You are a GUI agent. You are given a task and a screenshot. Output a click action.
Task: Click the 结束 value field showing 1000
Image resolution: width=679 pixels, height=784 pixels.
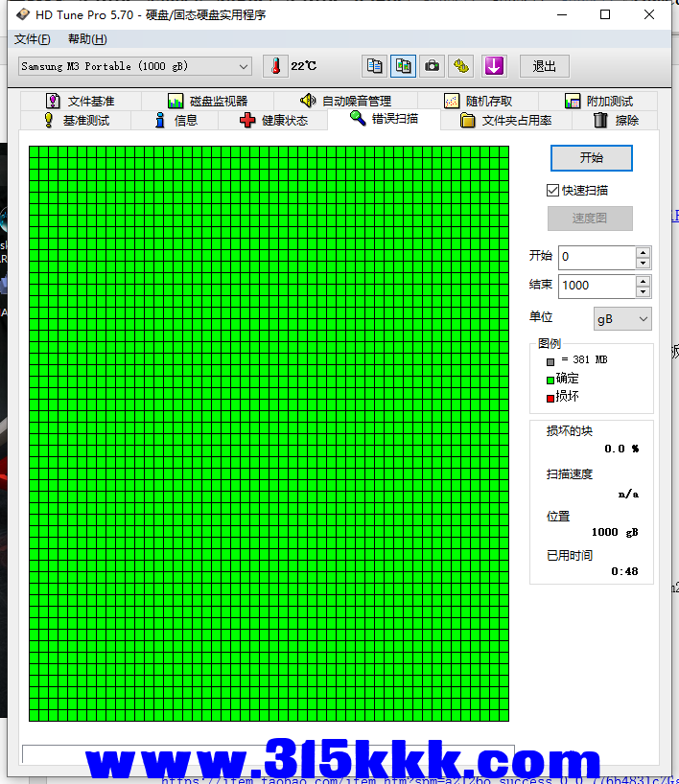597,286
